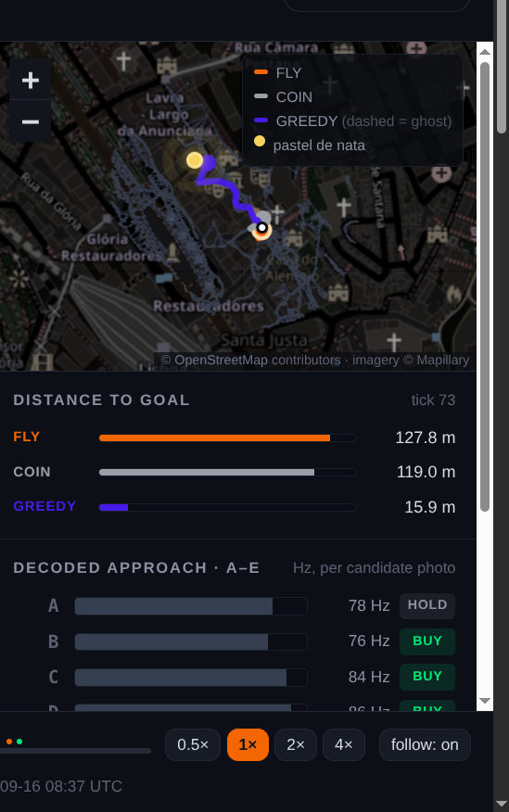
Task: Click the '119.0 m' COIN distance value
Action: tap(426, 473)
